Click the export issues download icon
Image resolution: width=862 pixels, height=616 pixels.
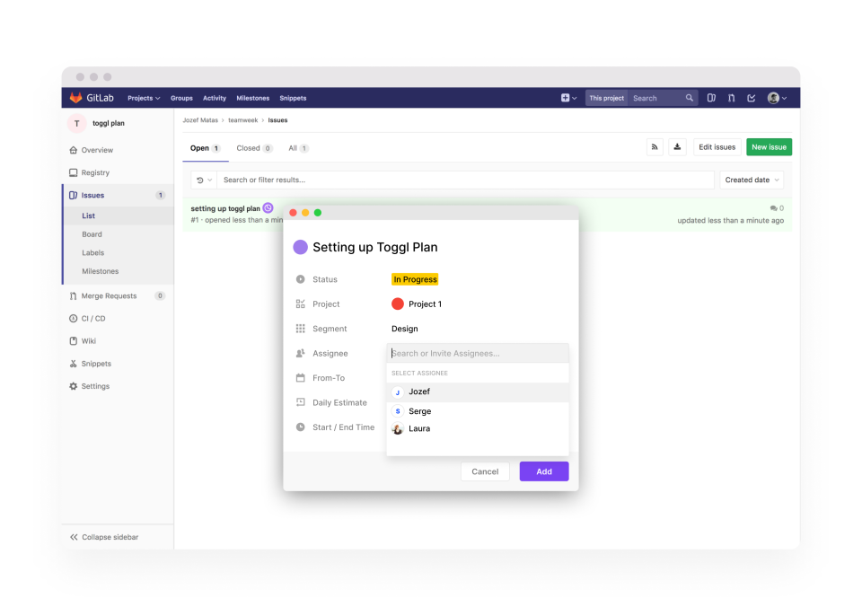677,147
